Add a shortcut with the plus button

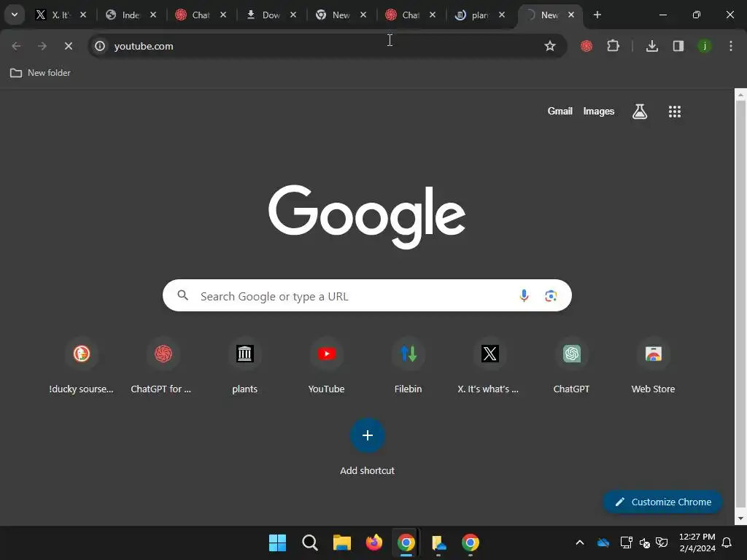click(368, 435)
